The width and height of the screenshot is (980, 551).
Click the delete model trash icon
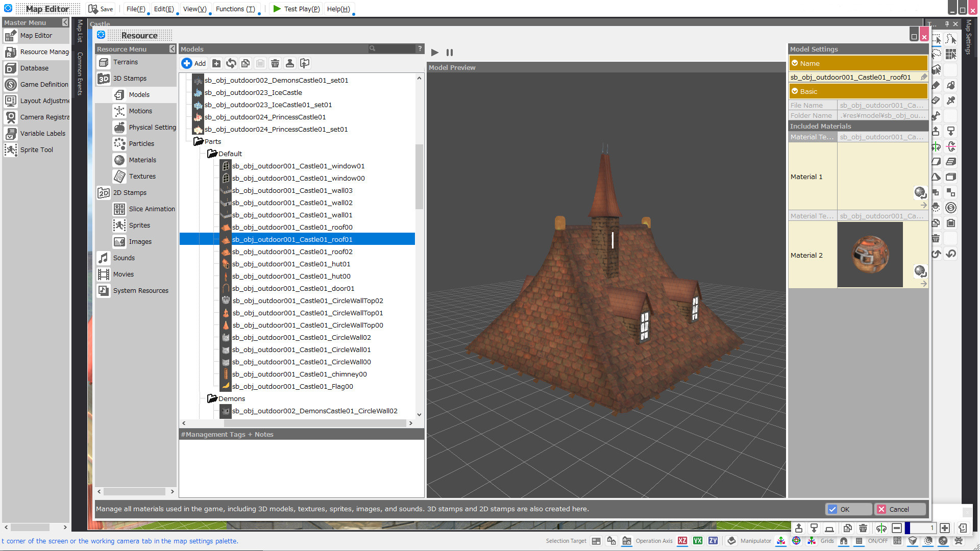274,63
